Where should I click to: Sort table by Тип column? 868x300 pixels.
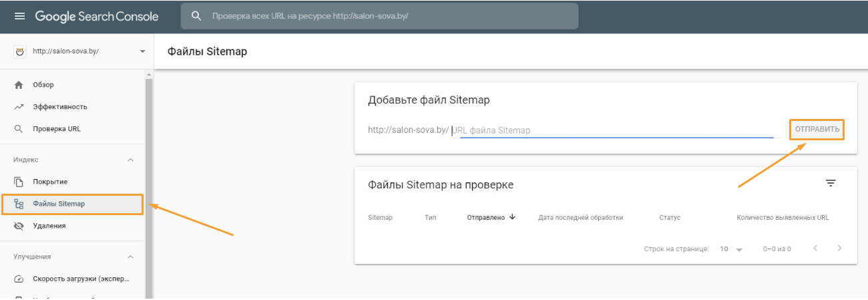tap(430, 218)
